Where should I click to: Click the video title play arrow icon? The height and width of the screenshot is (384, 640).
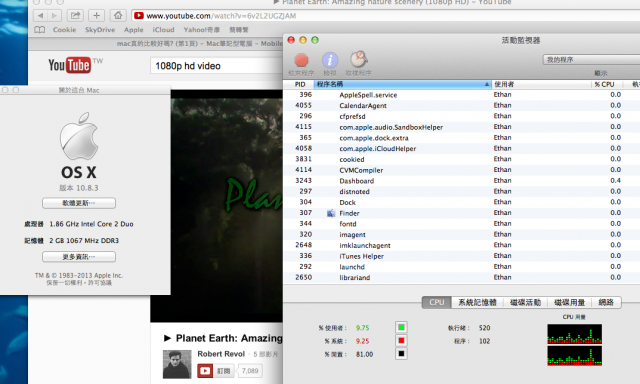tap(167, 338)
